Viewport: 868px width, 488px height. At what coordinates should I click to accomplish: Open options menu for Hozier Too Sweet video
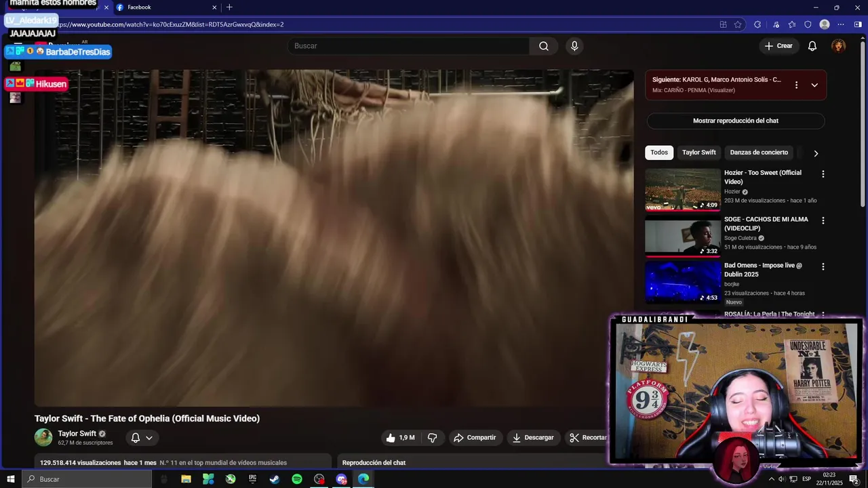(x=823, y=174)
